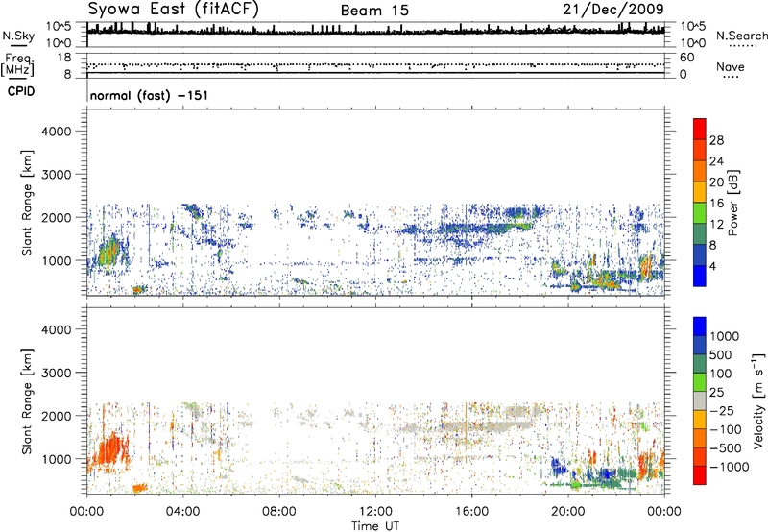Click the 500 value on Velocity colorbar
The width and height of the screenshot is (768, 532).
[719, 355]
